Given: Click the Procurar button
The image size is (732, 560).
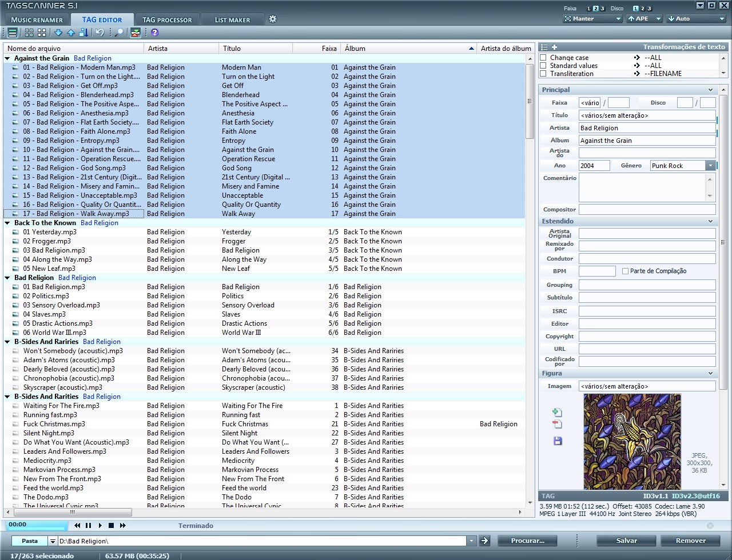Looking at the screenshot, I should click(527, 541).
